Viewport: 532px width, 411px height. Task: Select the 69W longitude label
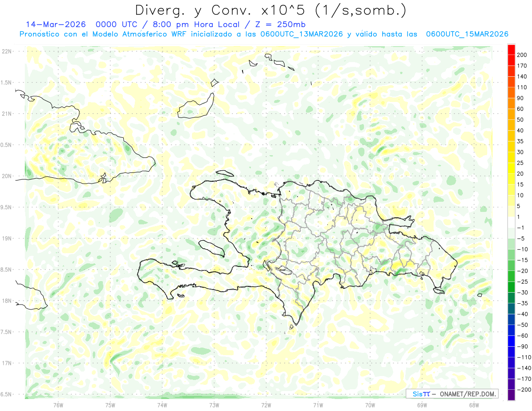422,404
